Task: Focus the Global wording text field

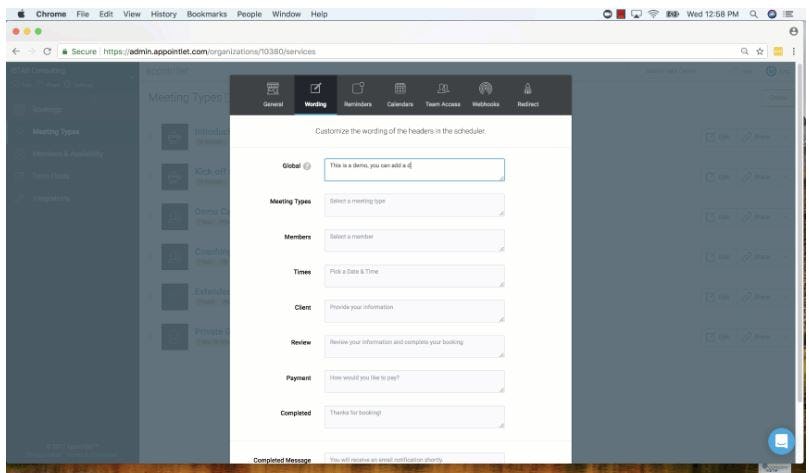Action: tap(414, 170)
